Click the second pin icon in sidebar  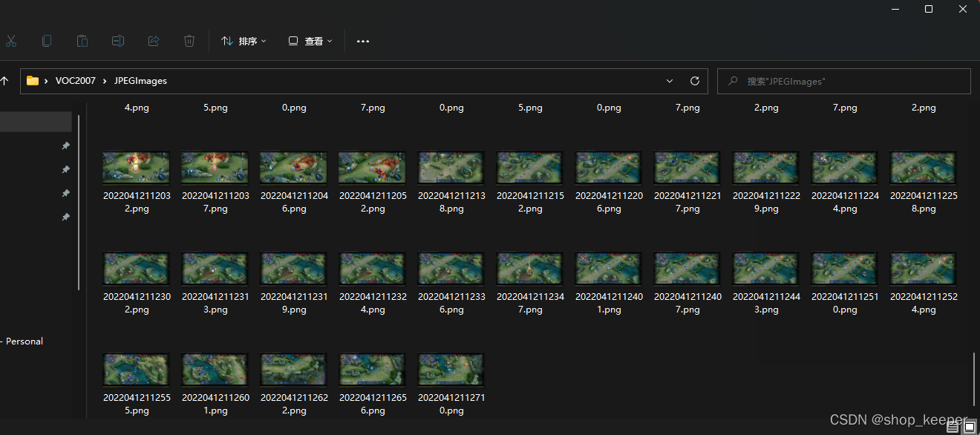point(65,170)
